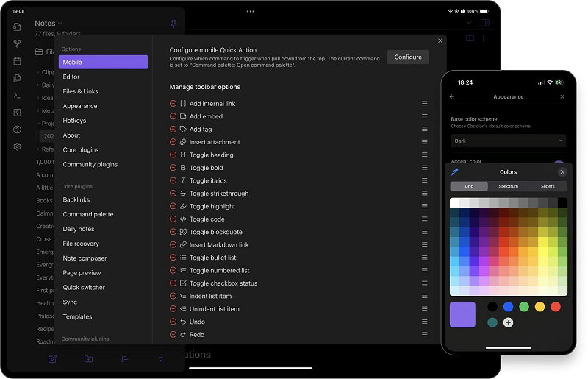Pick color with the eyedropper
Viewport: 588px width, 379px height.
tap(454, 172)
